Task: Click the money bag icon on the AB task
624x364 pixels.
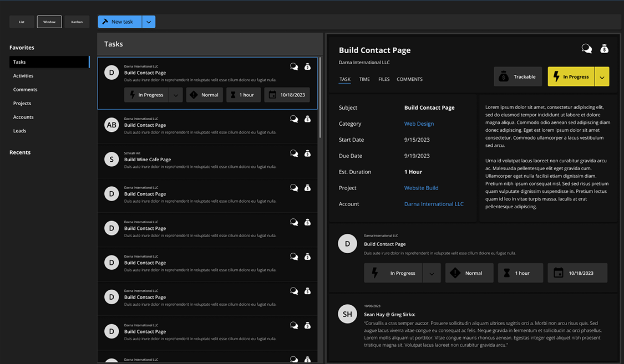Action: pos(307,119)
